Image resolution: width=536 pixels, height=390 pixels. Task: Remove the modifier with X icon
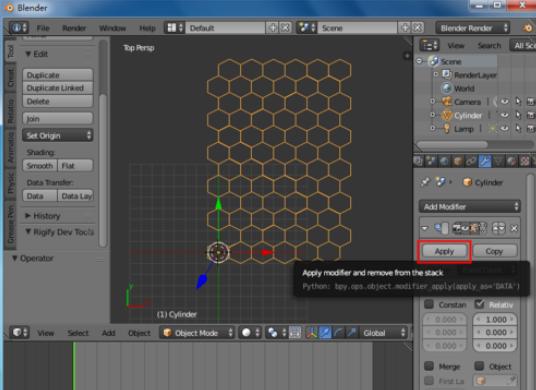514,228
